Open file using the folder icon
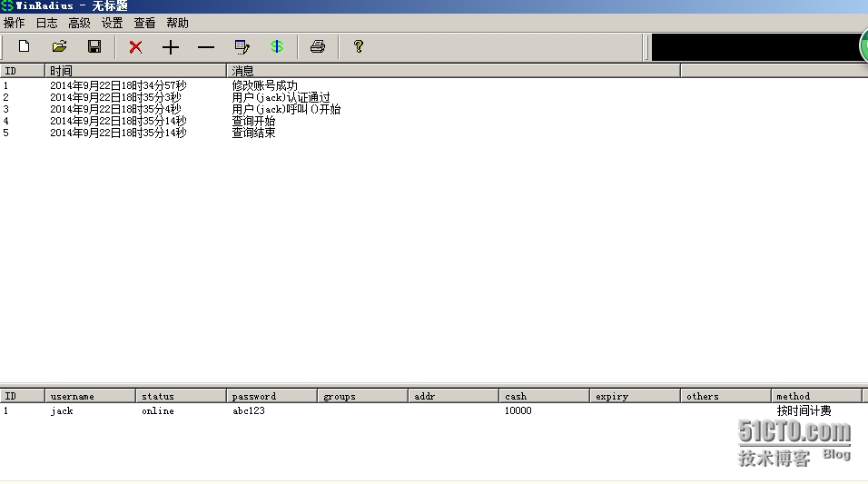The image size is (868, 484). coord(59,46)
